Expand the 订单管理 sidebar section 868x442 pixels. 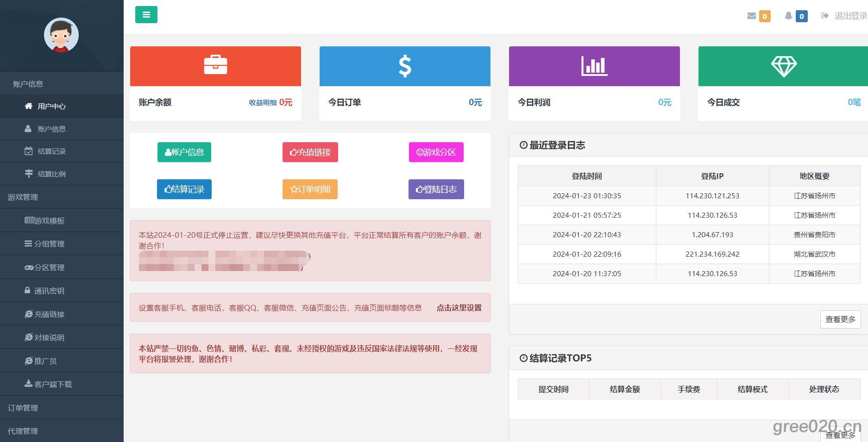(x=23, y=408)
